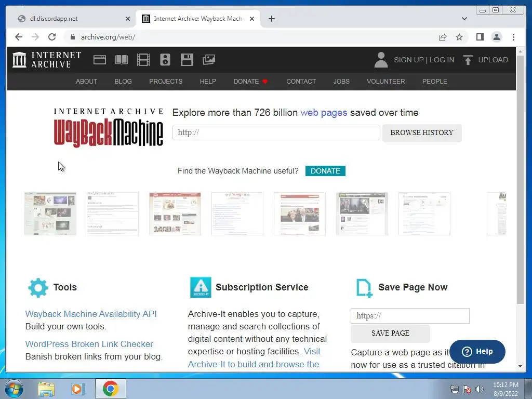The width and height of the screenshot is (532, 399).
Task: Open Windows Start menu
Action: pyautogui.click(x=14, y=389)
